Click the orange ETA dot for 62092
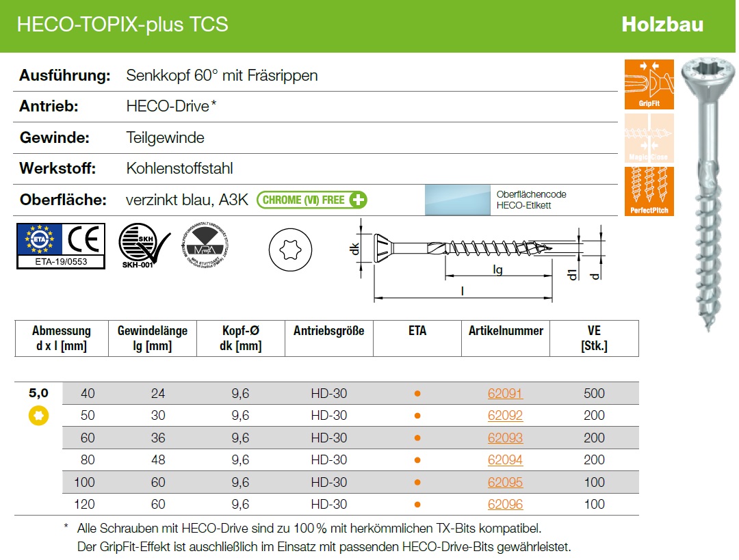The height and width of the screenshot is (560, 739). click(417, 416)
